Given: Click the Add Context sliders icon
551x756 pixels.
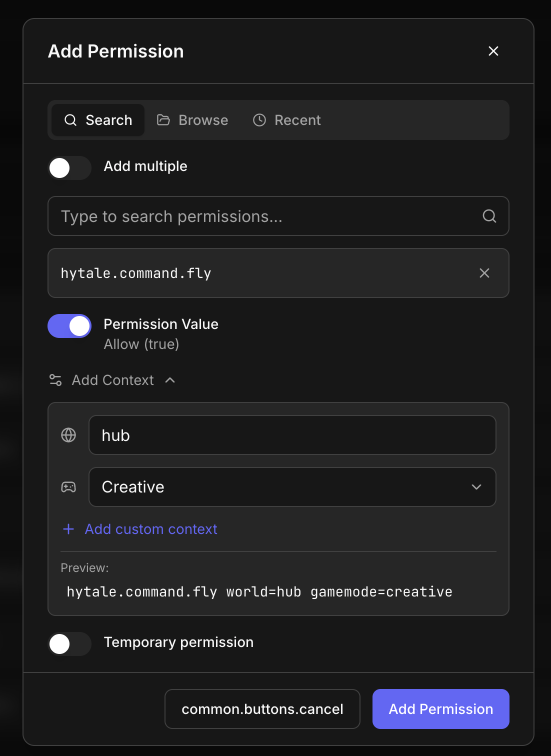Looking at the screenshot, I should point(55,380).
